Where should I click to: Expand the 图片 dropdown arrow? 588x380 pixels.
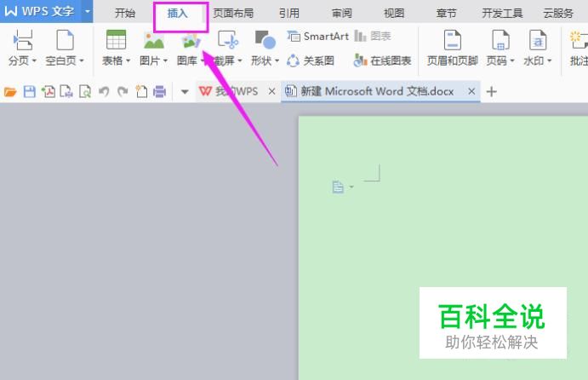coord(165,60)
